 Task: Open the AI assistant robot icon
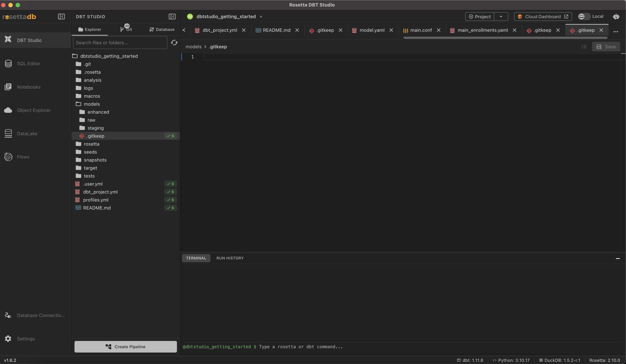616,17
